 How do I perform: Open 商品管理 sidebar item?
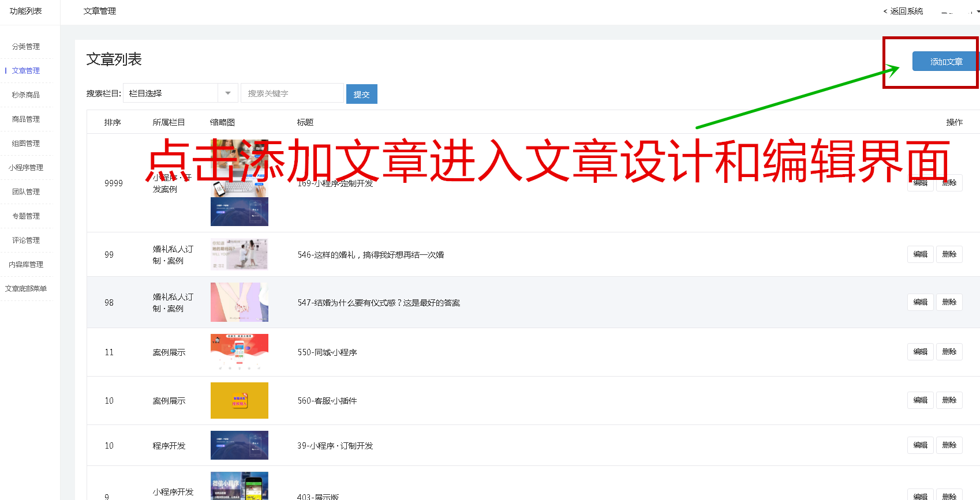point(26,119)
